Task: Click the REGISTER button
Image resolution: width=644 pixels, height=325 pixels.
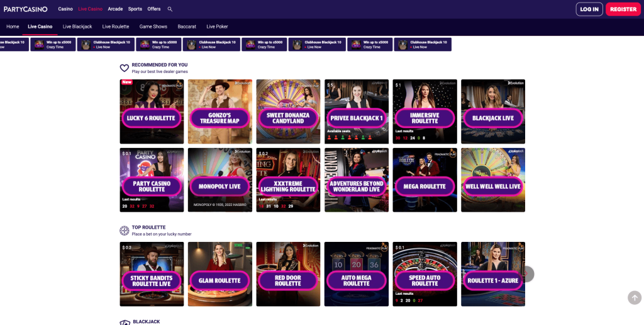Action: click(x=623, y=9)
